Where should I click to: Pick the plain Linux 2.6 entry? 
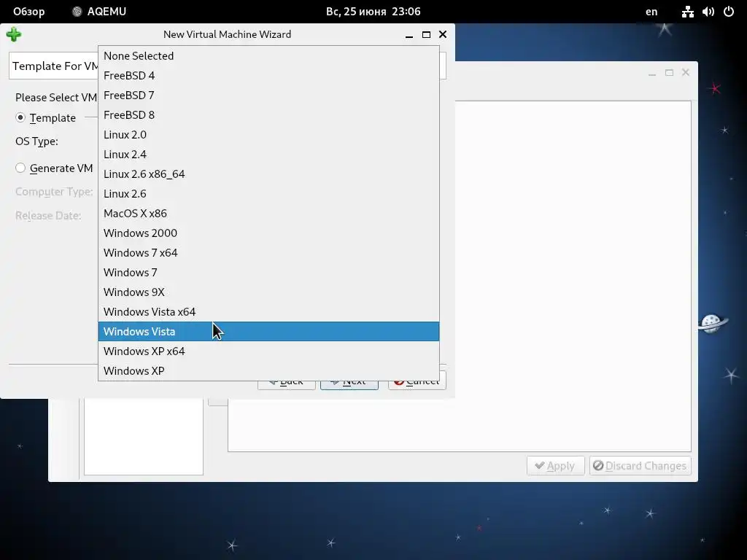268,194
